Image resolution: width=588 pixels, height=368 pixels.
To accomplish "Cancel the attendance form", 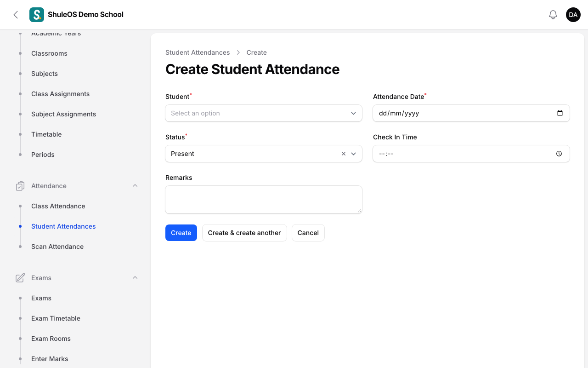I will [x=308, y=233].
